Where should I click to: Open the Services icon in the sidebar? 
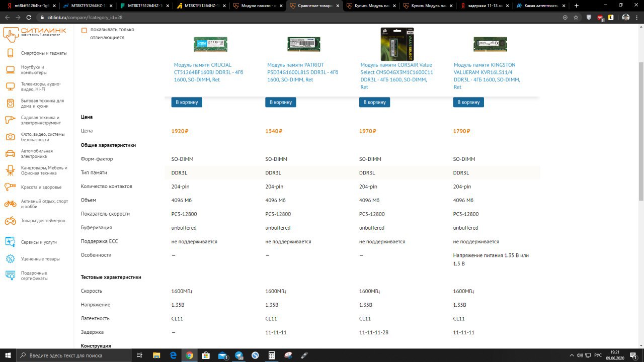point(10,242)
